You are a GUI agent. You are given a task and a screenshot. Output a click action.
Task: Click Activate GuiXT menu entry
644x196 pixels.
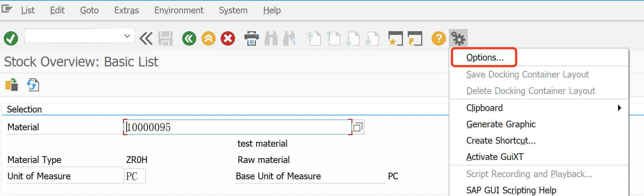(x=495, y=157)
